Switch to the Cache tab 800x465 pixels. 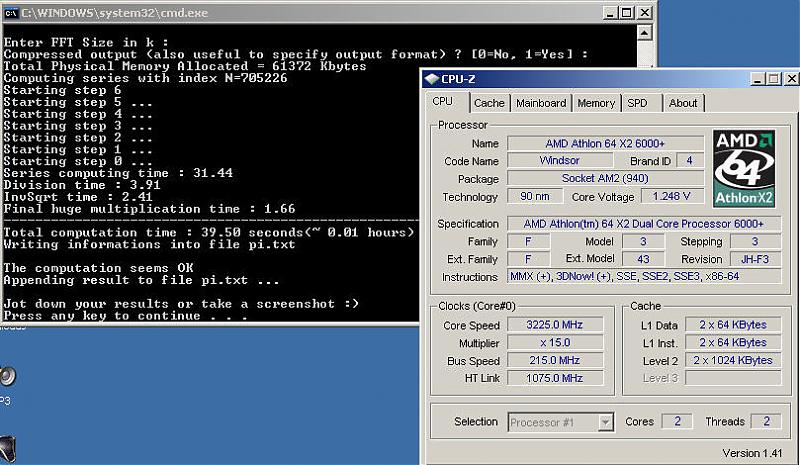click(489, 103)
